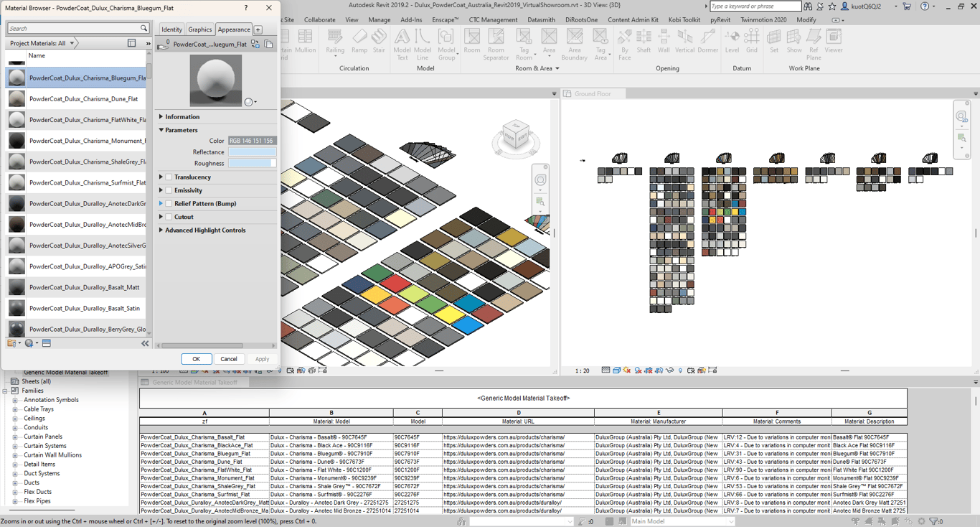
Task: Switch to the Graphics tab
Action: coord(199,29)
